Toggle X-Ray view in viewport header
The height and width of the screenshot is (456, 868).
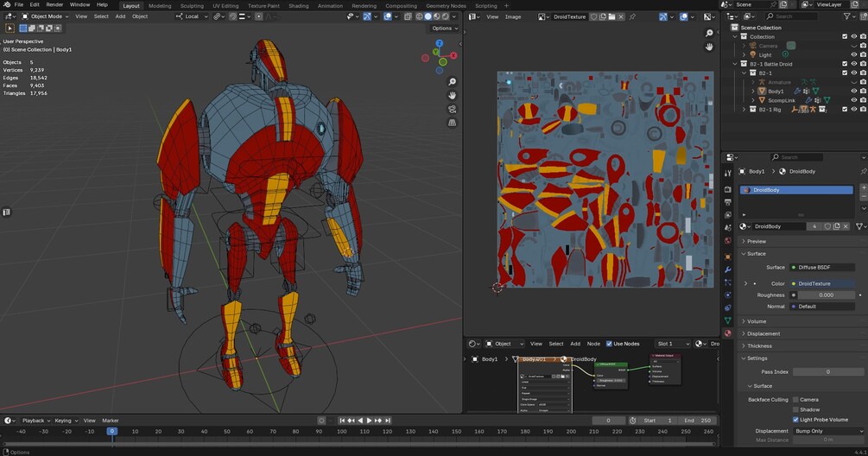pos(408,16)
